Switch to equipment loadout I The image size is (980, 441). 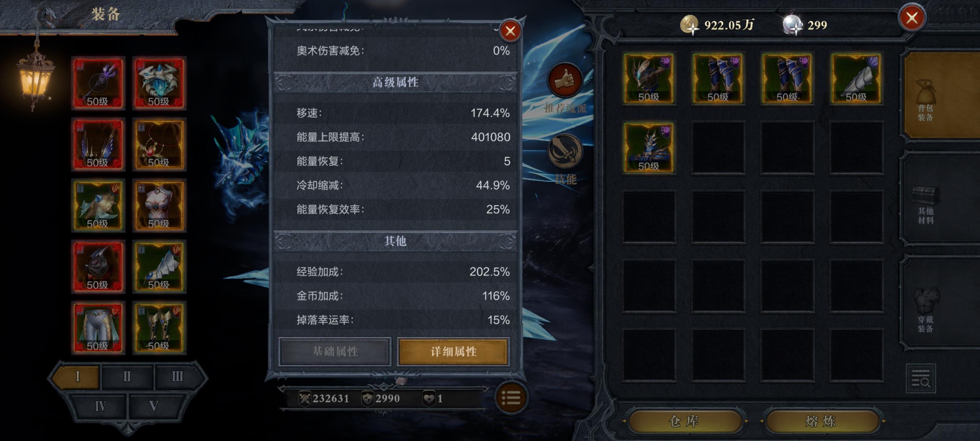tap(77, 376)
